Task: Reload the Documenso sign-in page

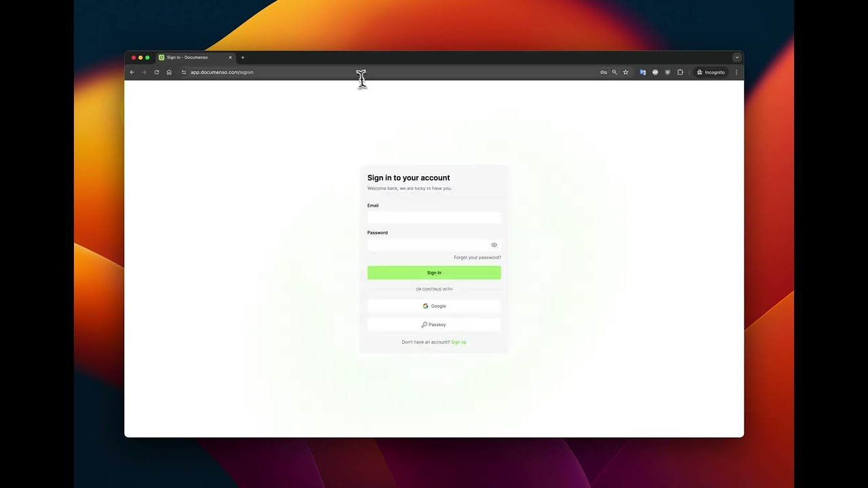Action: pos(157,73)
